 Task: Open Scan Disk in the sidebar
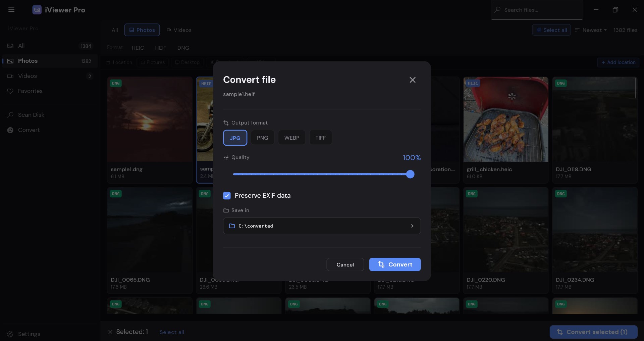coord(49,115)
